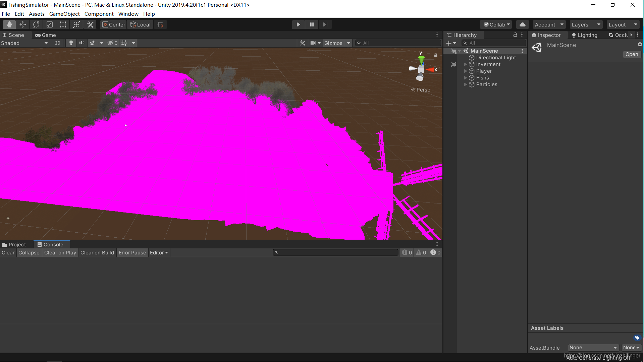644x362 pixels.
Task: Toggle scene lighting with bulb icon
Action: 71,43
